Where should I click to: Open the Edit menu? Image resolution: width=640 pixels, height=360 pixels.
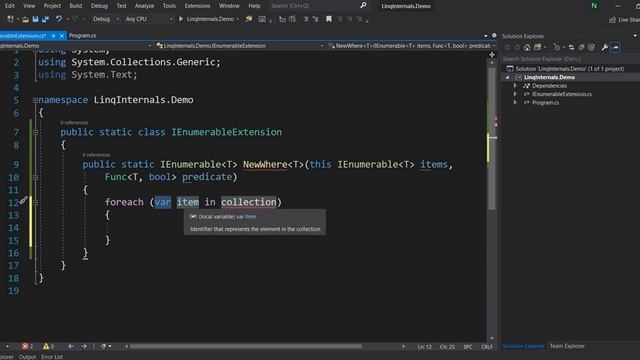point(9,6)
